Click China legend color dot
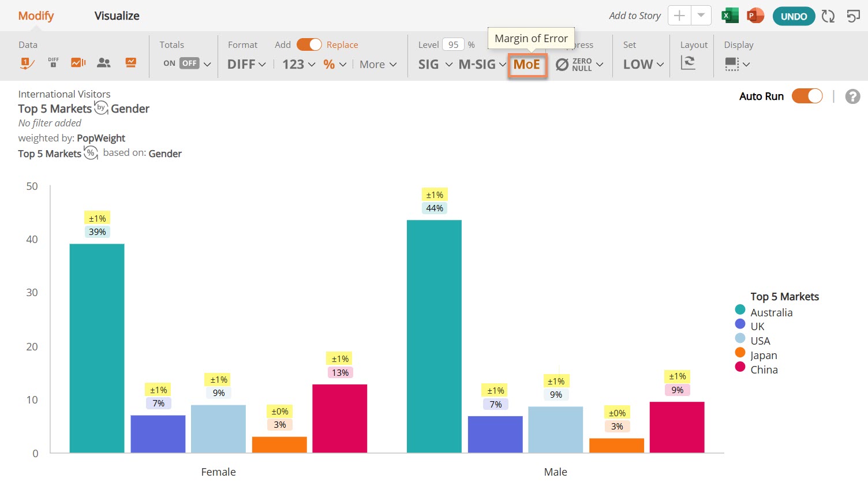The width and height of the screenshot is (868, 493). [x=740, y=367]
